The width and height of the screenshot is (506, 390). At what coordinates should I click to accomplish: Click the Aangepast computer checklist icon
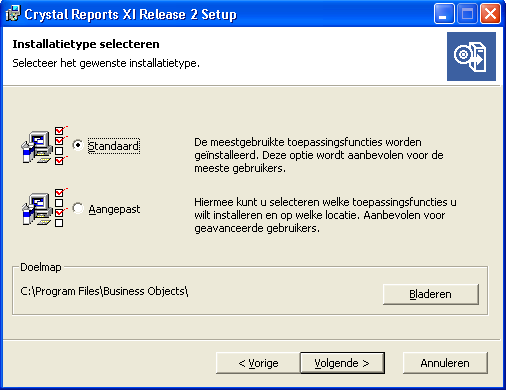coord(45,207)
